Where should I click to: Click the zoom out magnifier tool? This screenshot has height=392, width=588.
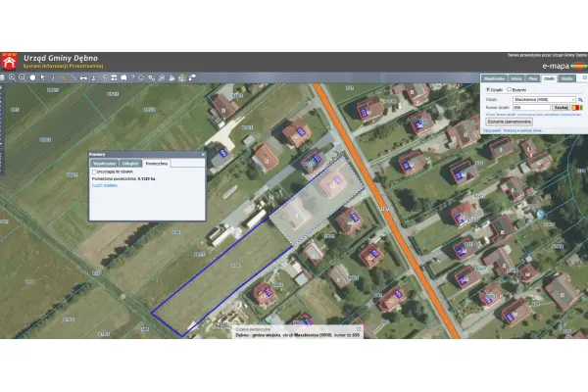coord(23,77)
